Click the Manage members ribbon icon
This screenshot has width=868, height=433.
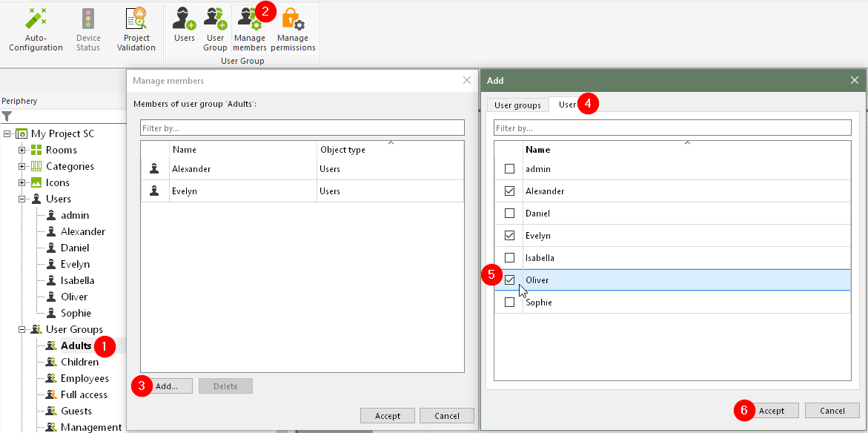248,19
